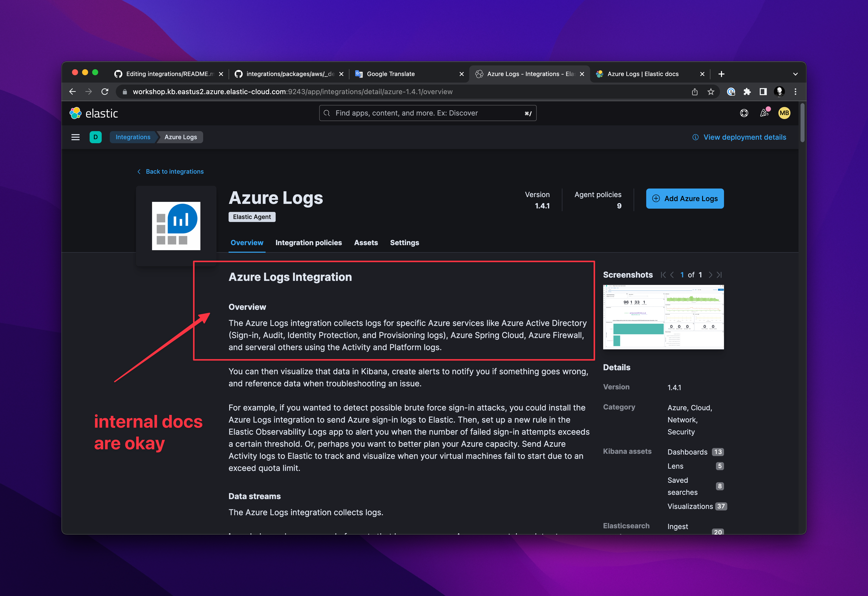
Task: Follow the Back to integrations link
Action: pyautogui.click(x=174, y=171)
